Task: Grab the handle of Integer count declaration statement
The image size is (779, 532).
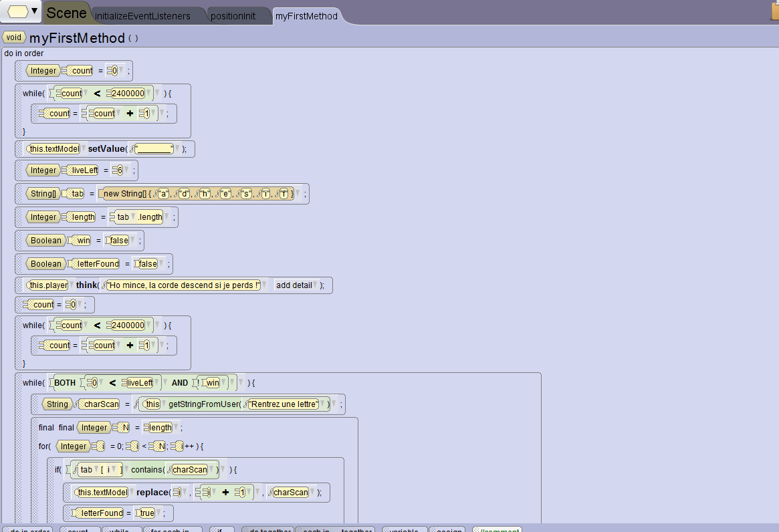Action: [x=19, y=71]
